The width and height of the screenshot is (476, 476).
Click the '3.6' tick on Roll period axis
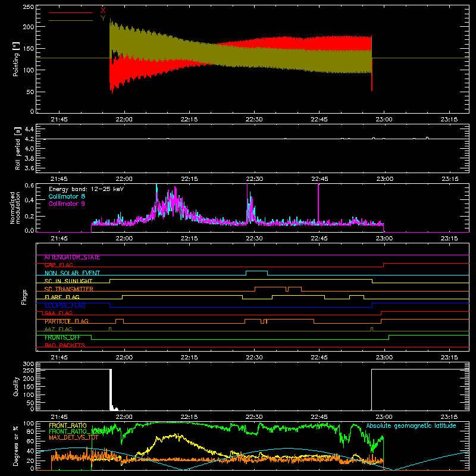click(x=29, y=168)
